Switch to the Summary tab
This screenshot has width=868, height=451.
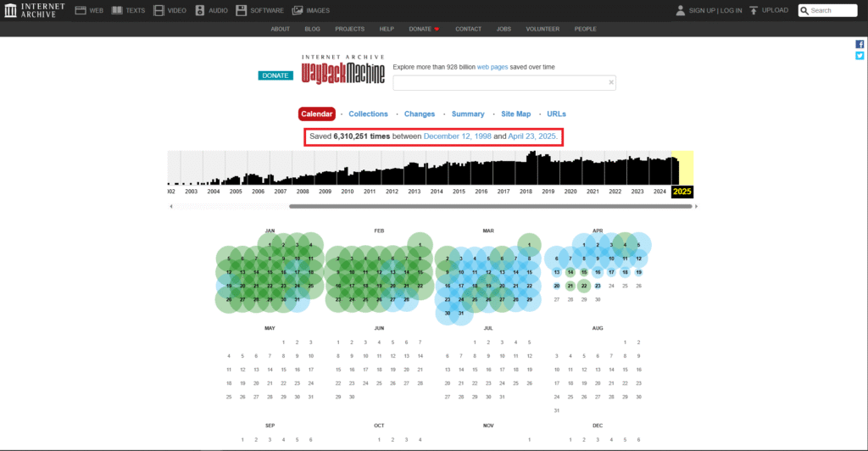click(468, 114)
